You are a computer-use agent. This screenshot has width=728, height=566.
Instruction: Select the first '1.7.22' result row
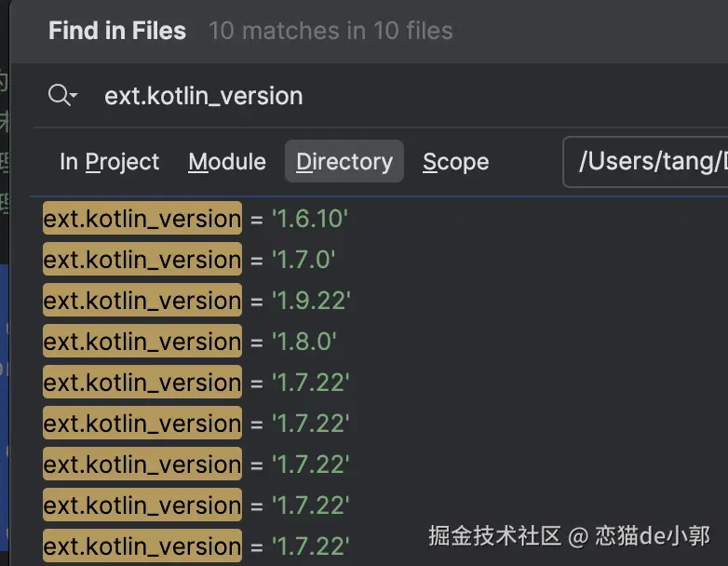(x=310, y=384)
